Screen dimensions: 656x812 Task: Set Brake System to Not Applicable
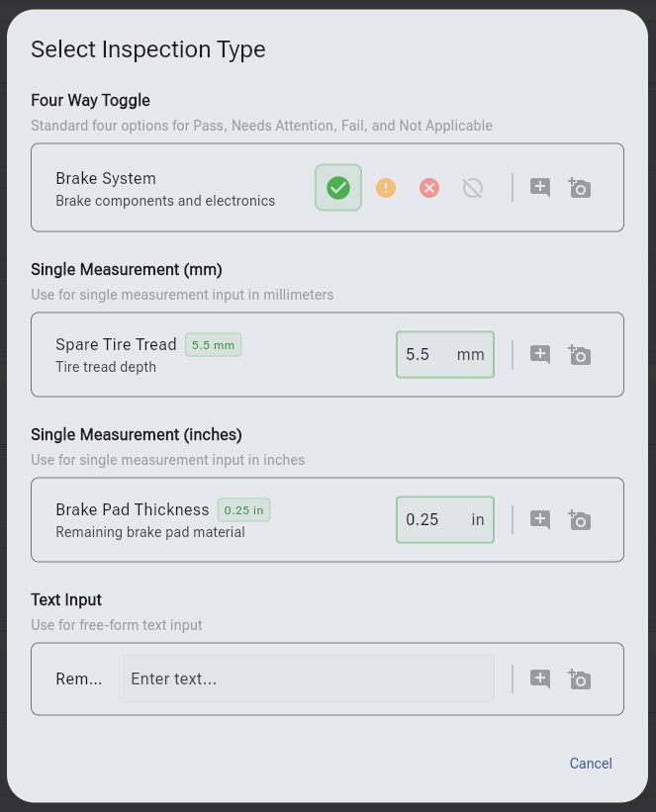(x=473, y=187)
